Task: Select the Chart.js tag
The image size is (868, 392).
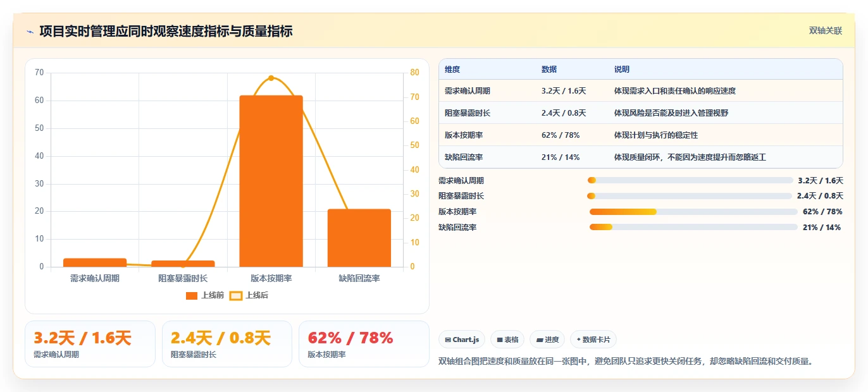Action: point(462,340)
